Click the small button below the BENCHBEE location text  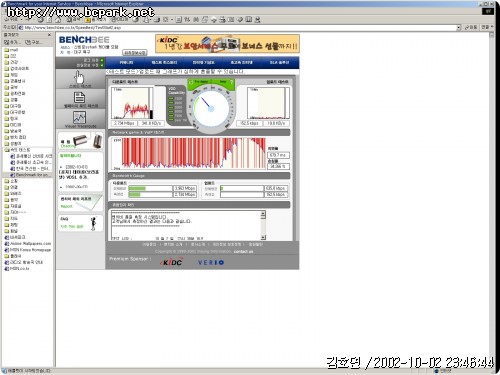[135, 53]
